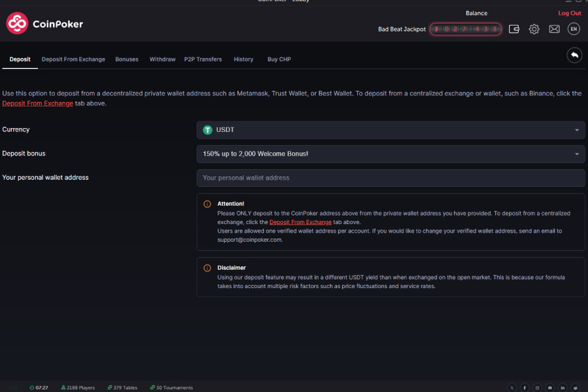This screenshot has width=588, height=392.
Task: Open messages via the envelope icon
Action: pyautogui.click(x=554, y=29)
